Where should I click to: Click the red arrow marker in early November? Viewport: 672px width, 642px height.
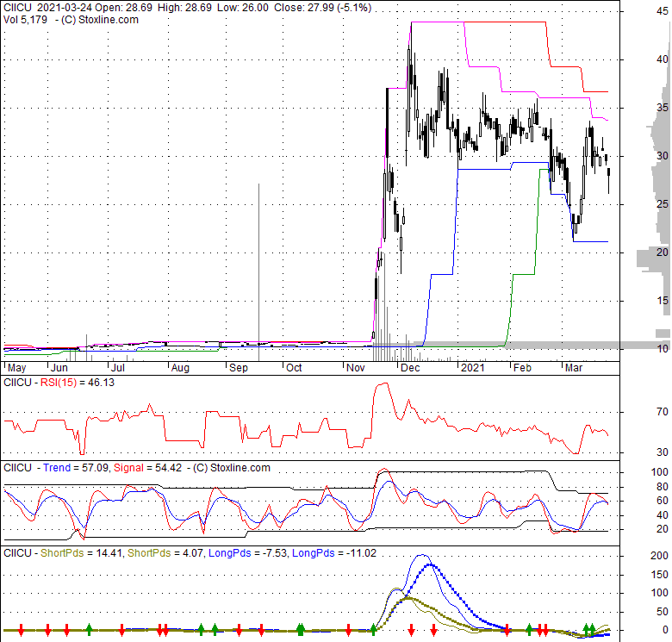tap(348, 630)
